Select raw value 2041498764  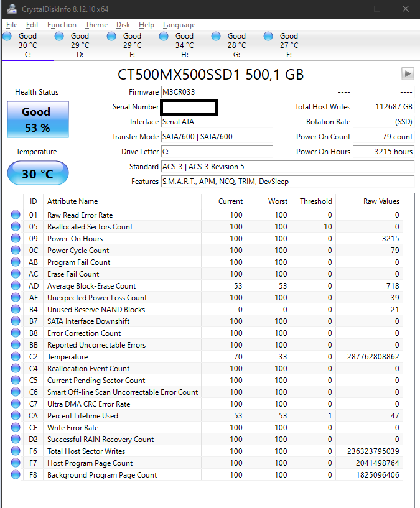(x=377, y=463)
